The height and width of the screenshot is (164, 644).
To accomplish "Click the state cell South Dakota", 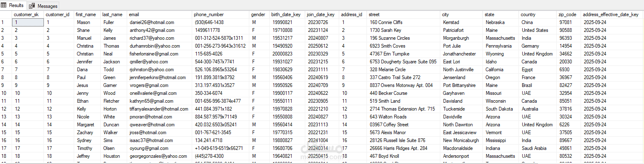I will (501, 109).
